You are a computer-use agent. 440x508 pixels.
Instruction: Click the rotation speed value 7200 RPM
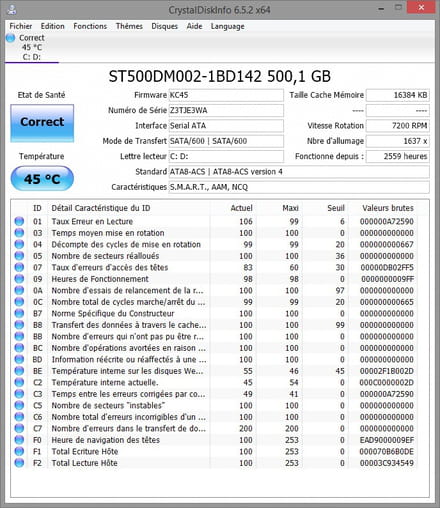click(x=398, y=126)
